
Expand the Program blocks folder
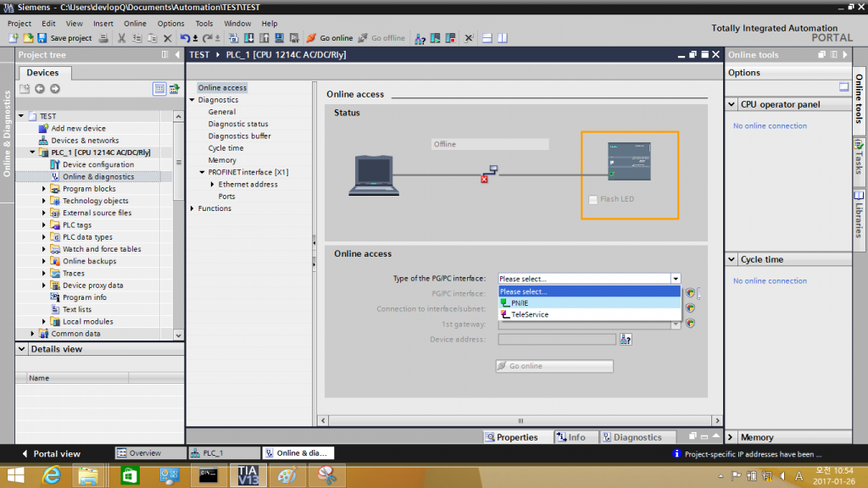(44, 189)
